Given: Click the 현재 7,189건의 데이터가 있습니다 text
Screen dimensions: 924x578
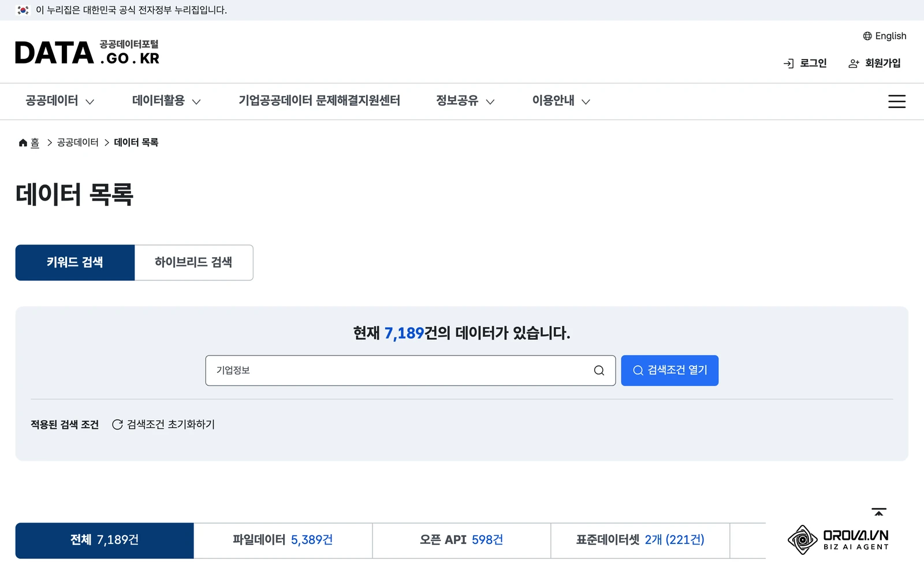Looking at the screenshot, I should pyautogui.click(x=462, y=334).
